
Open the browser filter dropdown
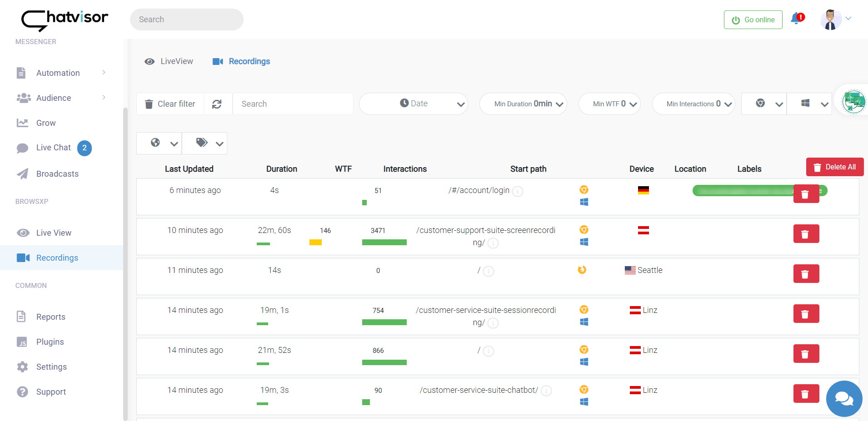pyautogui.click(x=764, y=104)
